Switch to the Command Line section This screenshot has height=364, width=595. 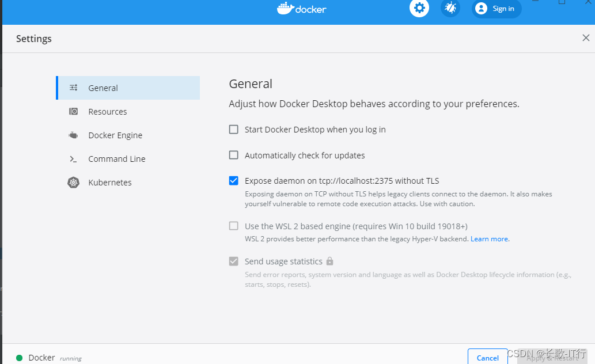click(128, 159)
